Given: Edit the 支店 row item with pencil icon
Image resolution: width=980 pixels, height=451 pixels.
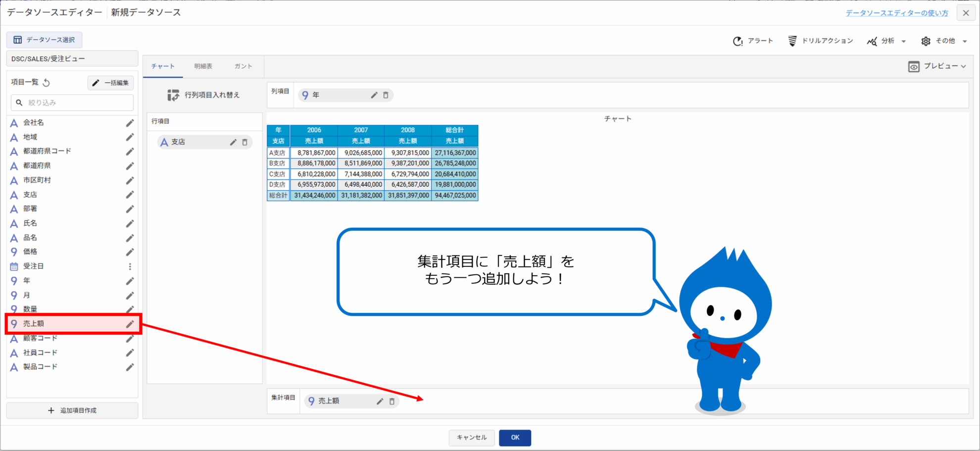Looking at the screenshot, I should pos(233,142).
